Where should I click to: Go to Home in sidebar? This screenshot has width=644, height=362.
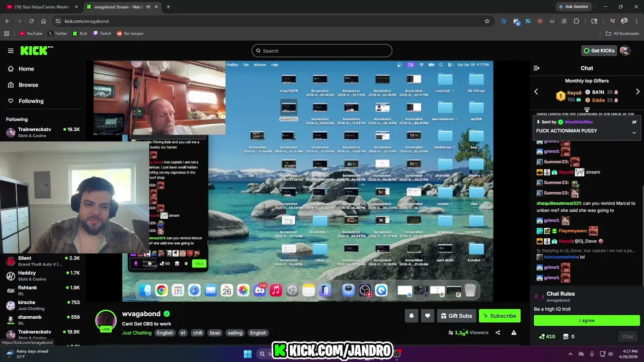point(26,69)
